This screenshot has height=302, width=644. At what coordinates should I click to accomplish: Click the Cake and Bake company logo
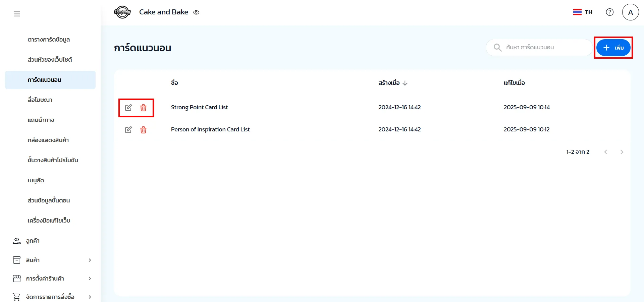click(122, 12)
